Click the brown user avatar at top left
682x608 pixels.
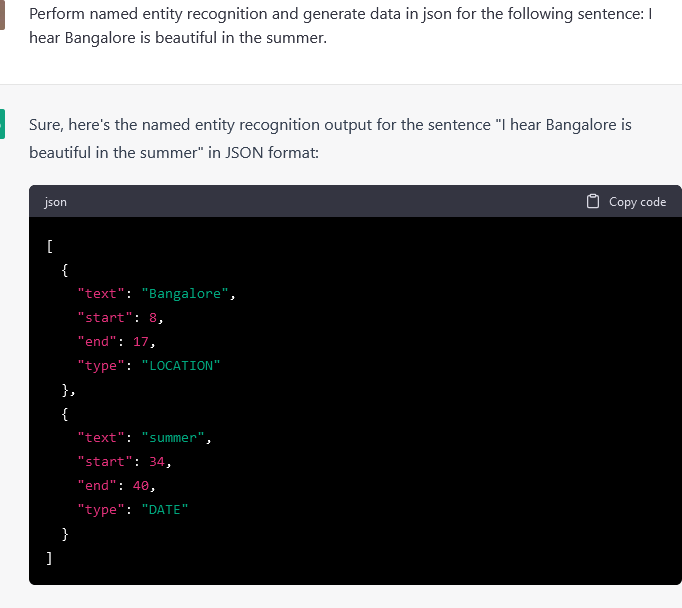click(2, 15)
